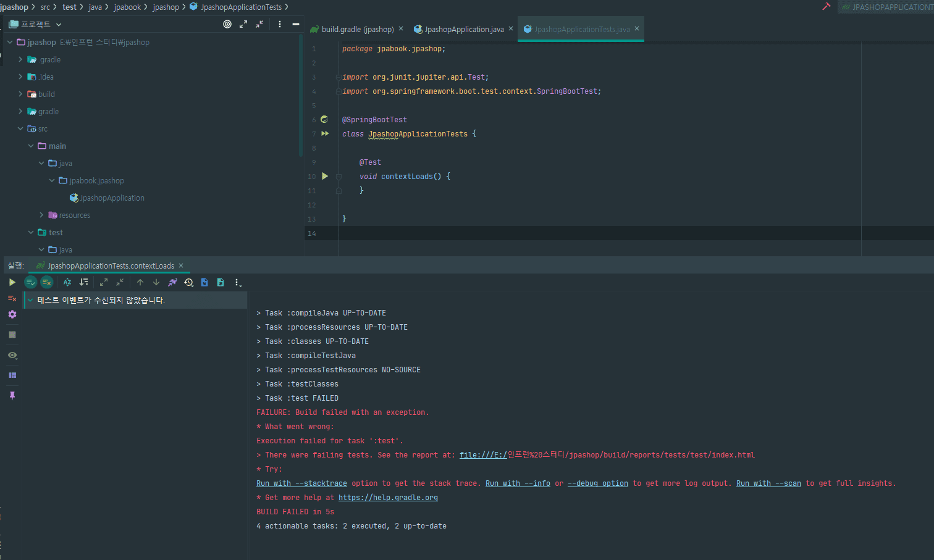Expand the resources folder
The width and height of the screenshot is (934, 560).
(x=41, y=215)
